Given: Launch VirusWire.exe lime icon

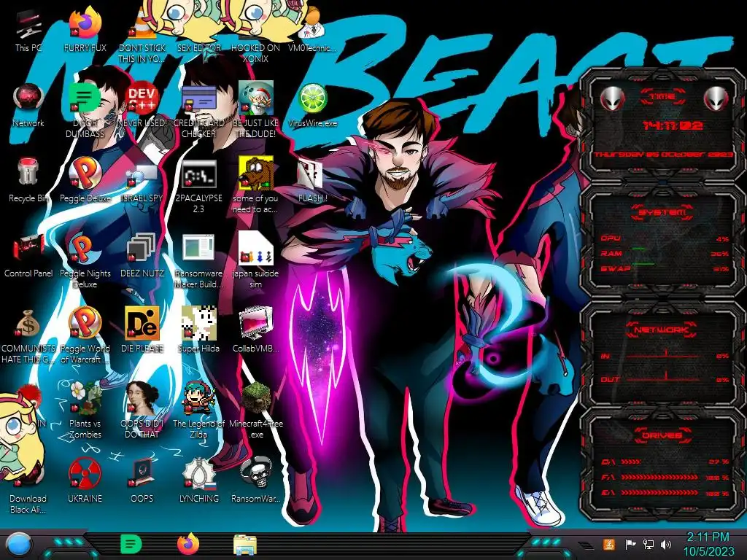Looking at the screenshot, I should [x=312, y=106].
